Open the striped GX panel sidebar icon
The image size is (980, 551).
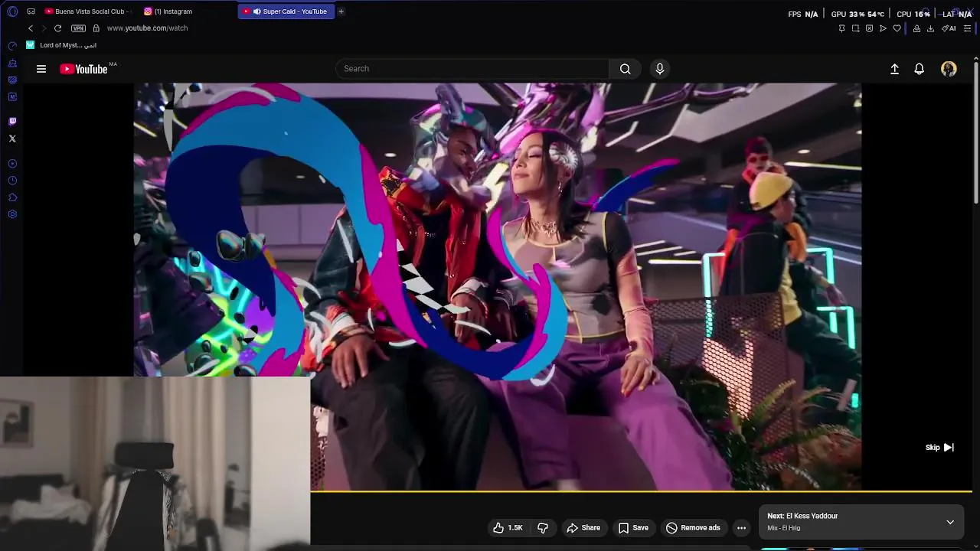(12, 80)
